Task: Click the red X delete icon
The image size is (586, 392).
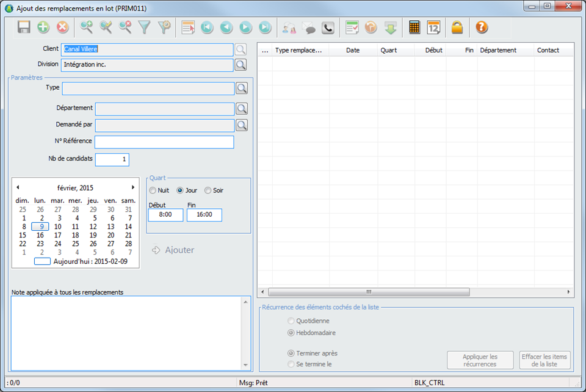Action: coord(62,27)
